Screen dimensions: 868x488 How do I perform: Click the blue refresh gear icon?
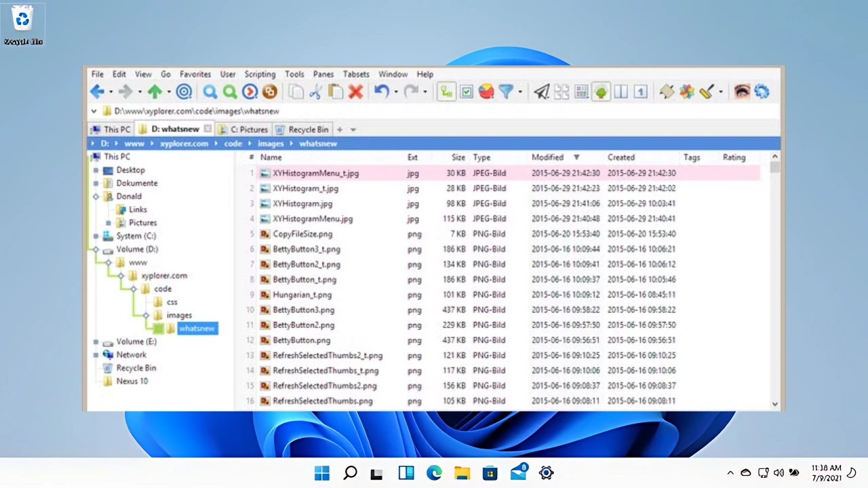762,91
